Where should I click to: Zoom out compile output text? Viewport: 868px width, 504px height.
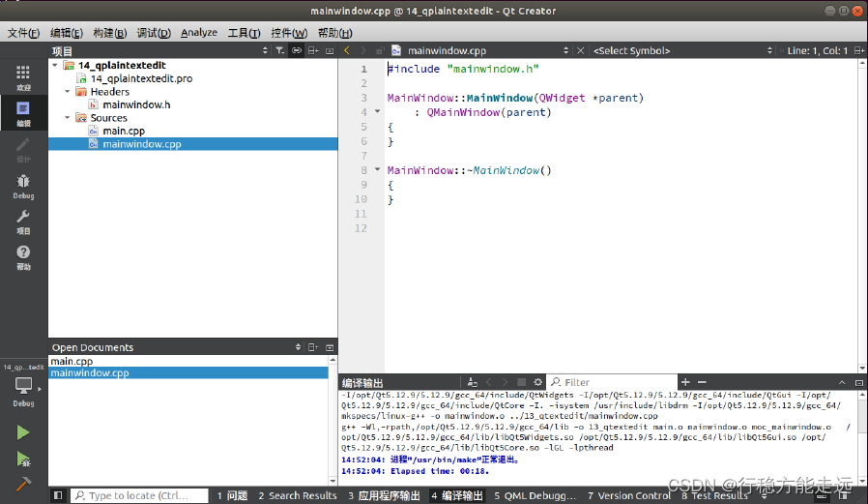702,382
